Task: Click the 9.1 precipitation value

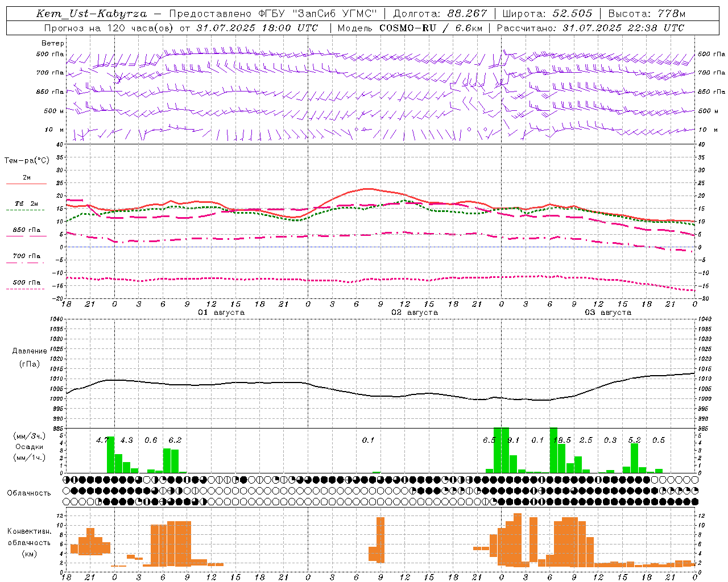Action: [513, 440]
